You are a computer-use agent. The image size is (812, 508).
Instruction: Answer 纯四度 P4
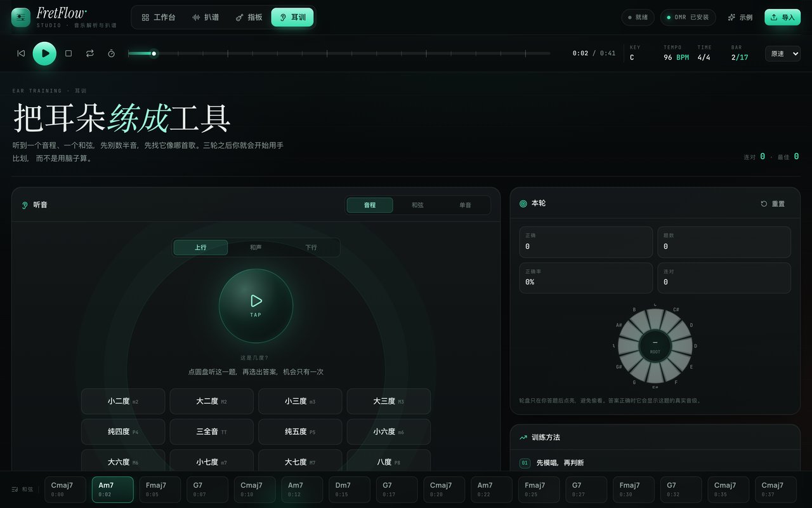click(x=123, y=432)
